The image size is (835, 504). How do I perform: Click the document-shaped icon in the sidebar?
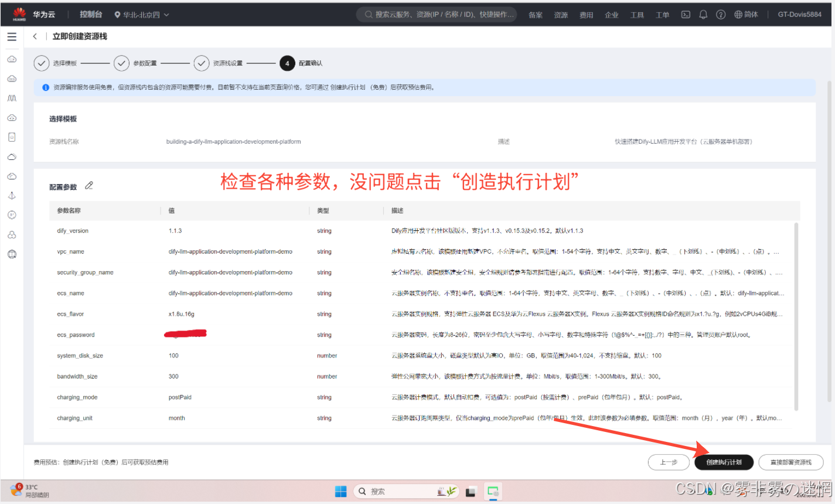(x=12, y=137)
